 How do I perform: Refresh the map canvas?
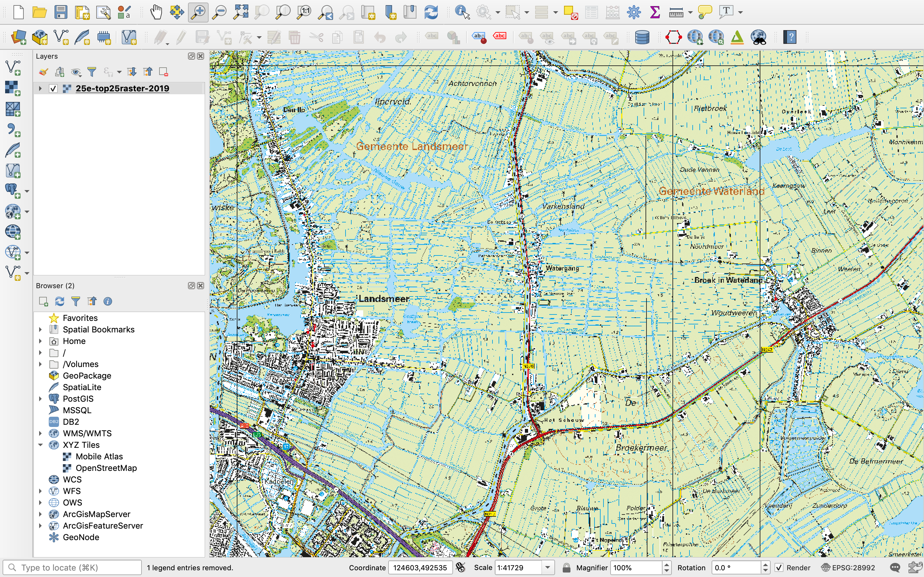tap(431, 12)
